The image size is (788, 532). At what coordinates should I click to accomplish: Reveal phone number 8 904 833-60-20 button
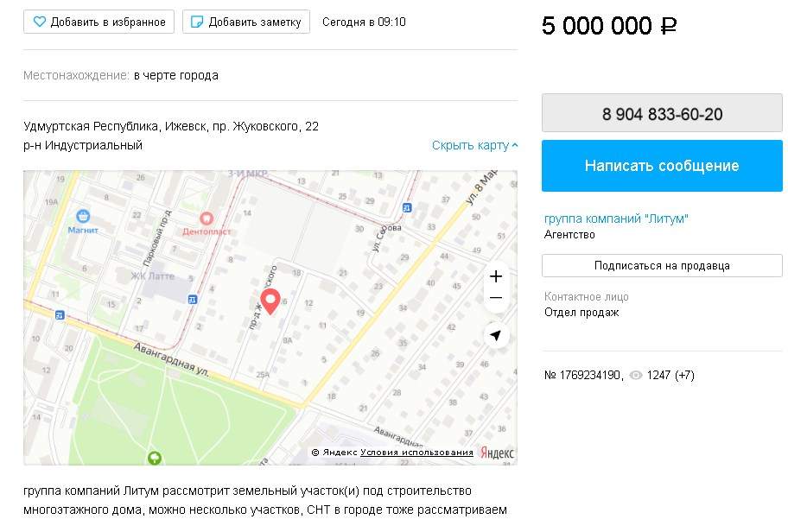[x=662, y=113]
